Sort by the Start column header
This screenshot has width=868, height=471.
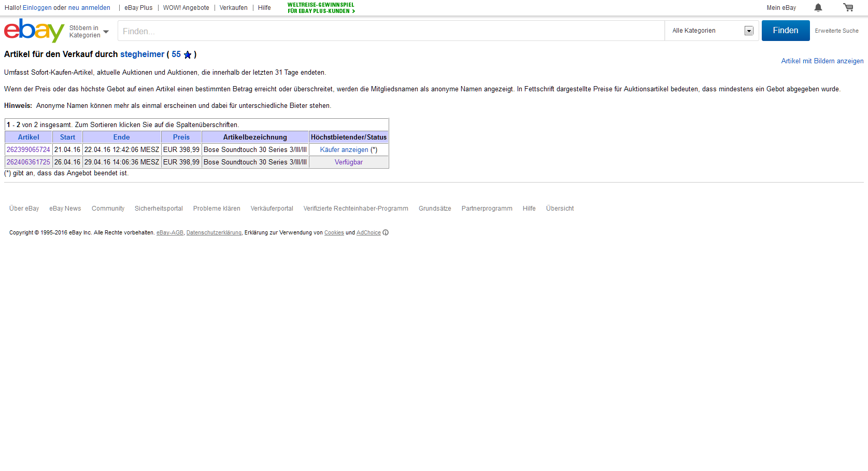pyautogui.click(x=67, y=137)
